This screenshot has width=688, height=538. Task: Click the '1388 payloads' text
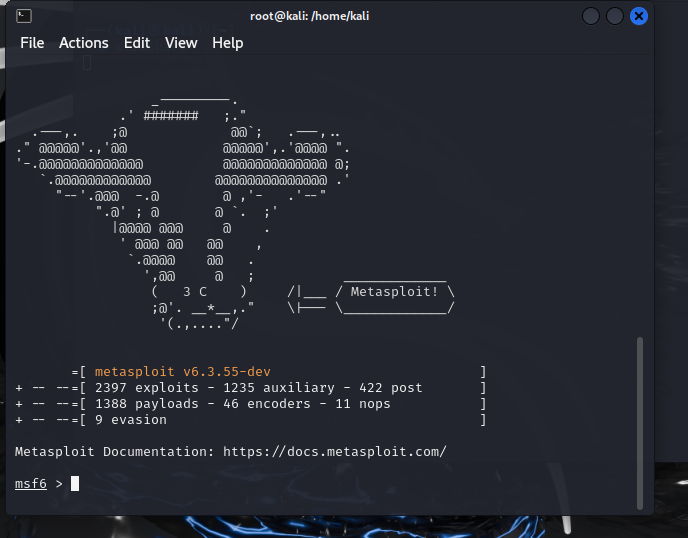147,404
